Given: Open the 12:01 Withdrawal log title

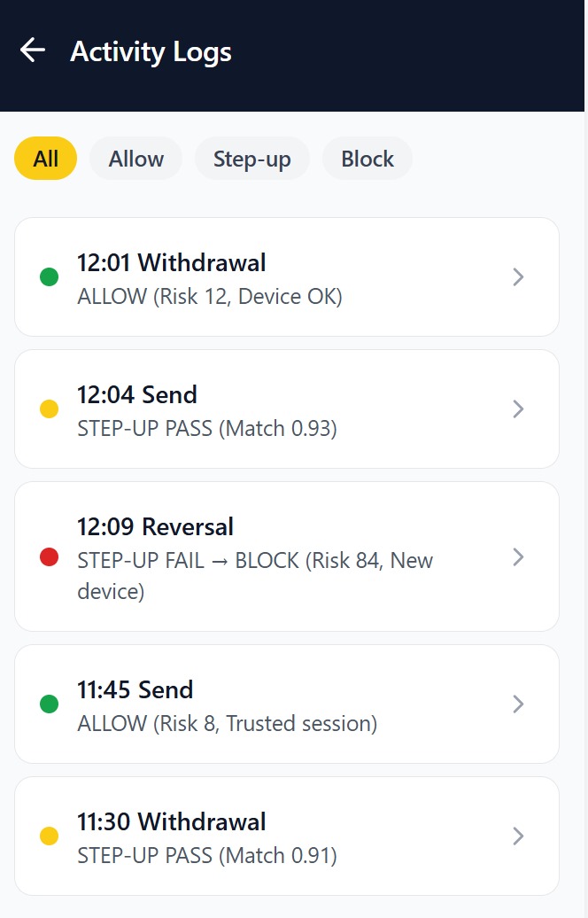Looking at the screenshot, I should [x=172, y=262].
